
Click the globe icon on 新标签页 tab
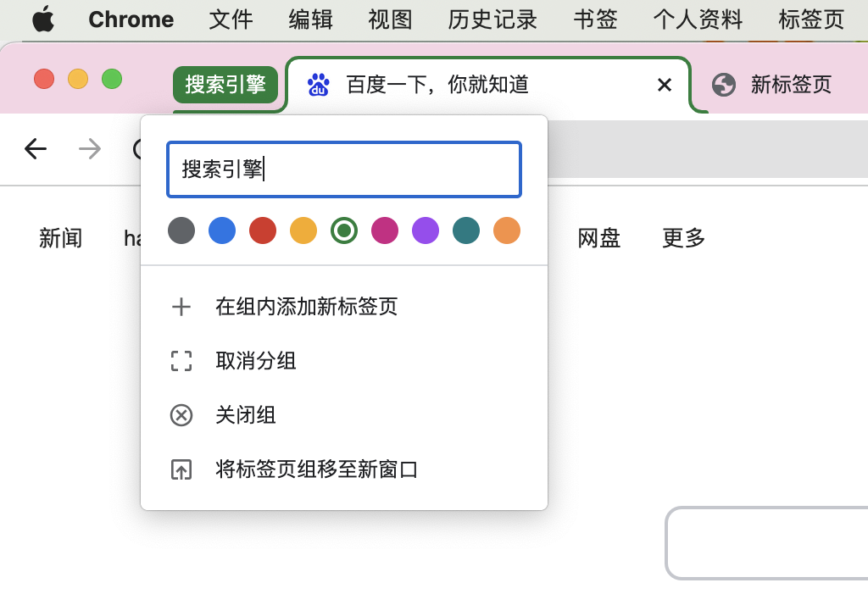[723, 85]
